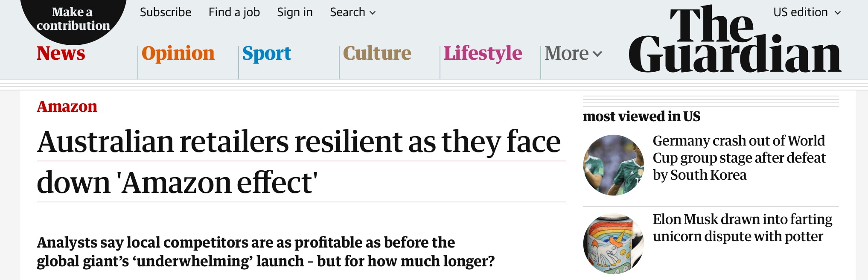This screenshot has width=868, height=280.
Task: Open the unicorn mug thumbnail image
Action: coord(614,244)
